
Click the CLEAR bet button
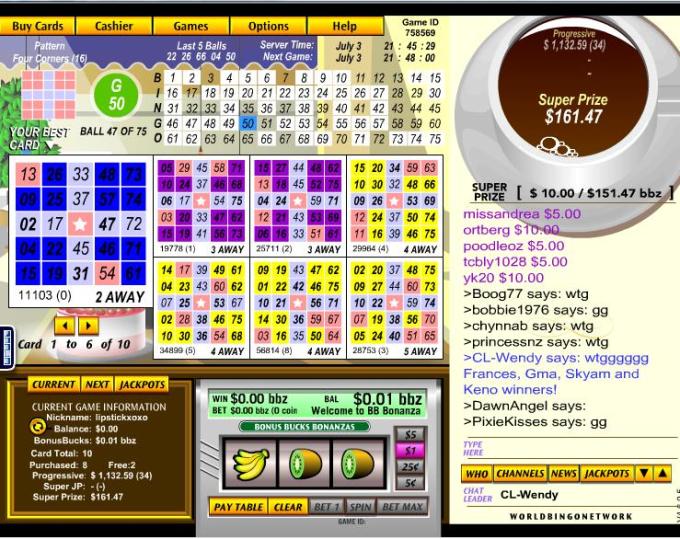coord(288,506)
